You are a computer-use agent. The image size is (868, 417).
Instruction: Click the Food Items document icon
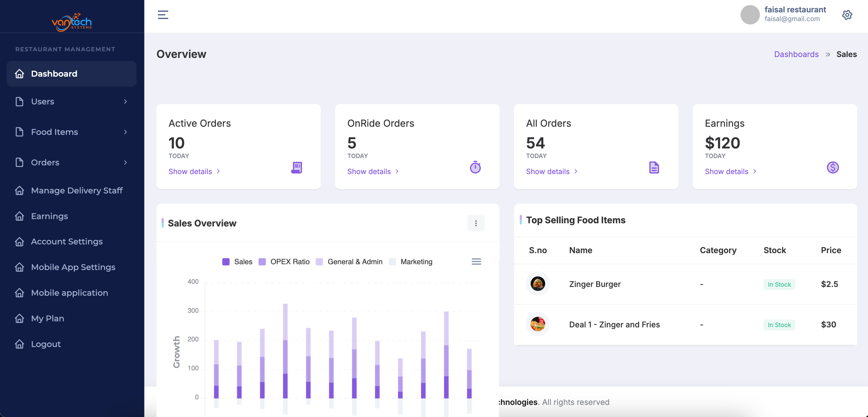[x=20, y=132]
